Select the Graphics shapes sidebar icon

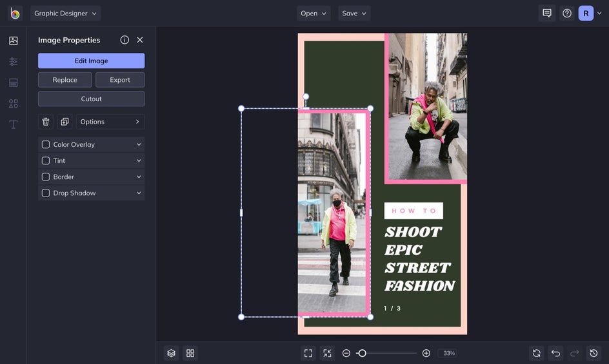[x=13, y=103]
